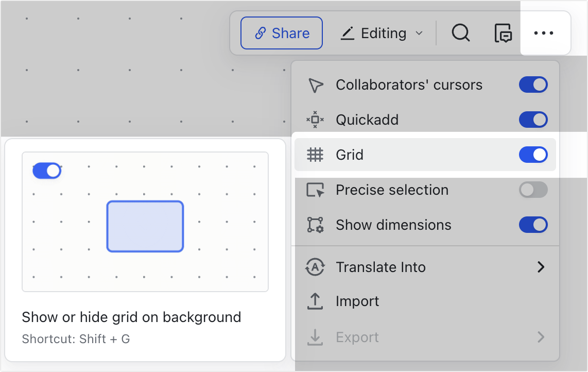The image size is (588, 372).
Task: Click the Show dimensions icon
Action: (316, 225)
